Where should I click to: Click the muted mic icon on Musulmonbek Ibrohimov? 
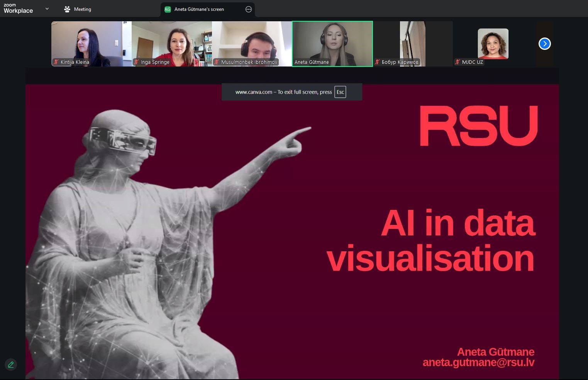217,62
